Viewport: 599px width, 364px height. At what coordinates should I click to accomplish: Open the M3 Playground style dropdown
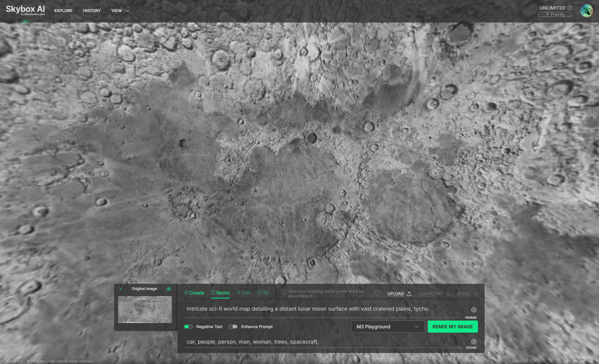point(388,326)
